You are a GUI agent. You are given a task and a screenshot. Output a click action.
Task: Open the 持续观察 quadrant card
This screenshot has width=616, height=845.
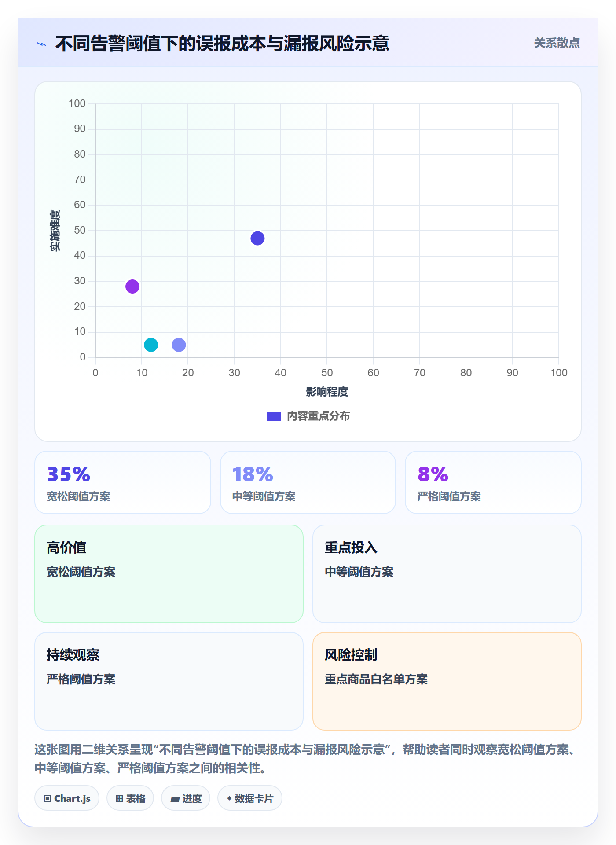coord(169,681)
